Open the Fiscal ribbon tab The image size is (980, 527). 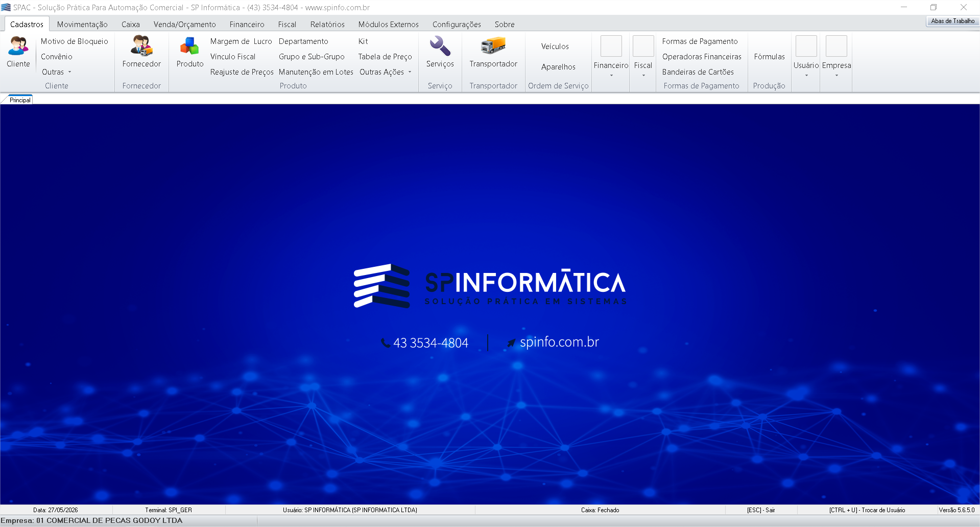(x=287, y=24)
